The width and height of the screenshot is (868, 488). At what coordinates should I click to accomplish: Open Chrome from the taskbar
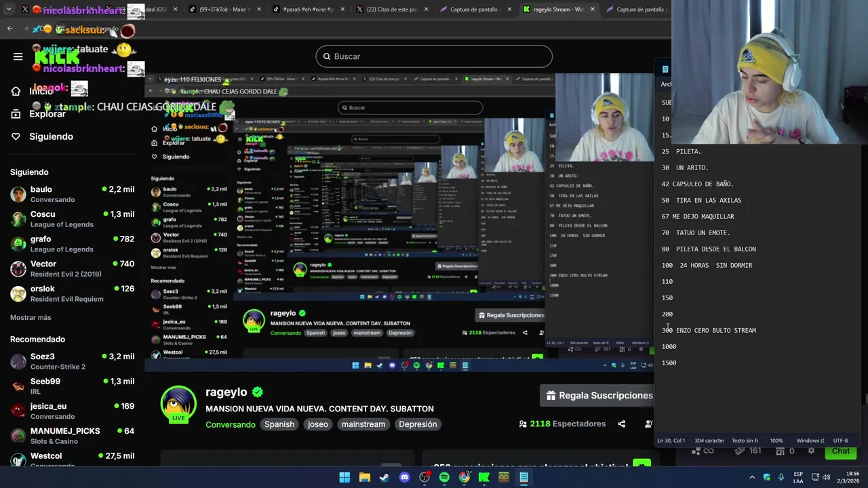click(x=464, y=477)
